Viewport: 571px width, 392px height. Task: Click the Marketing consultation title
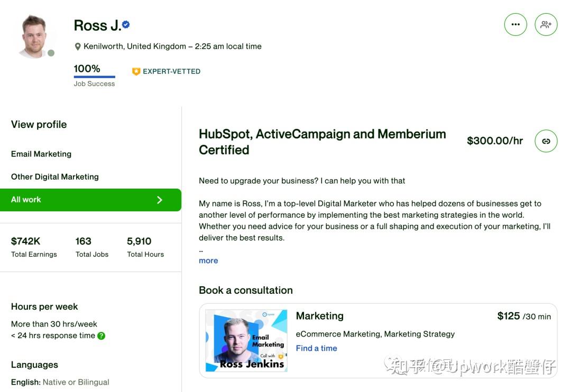tap(319, 316)
